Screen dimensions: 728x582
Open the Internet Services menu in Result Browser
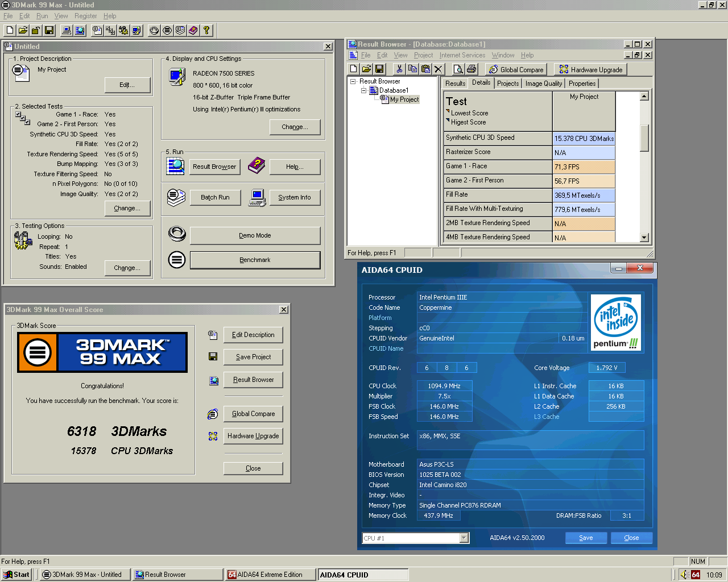(462, 55)
